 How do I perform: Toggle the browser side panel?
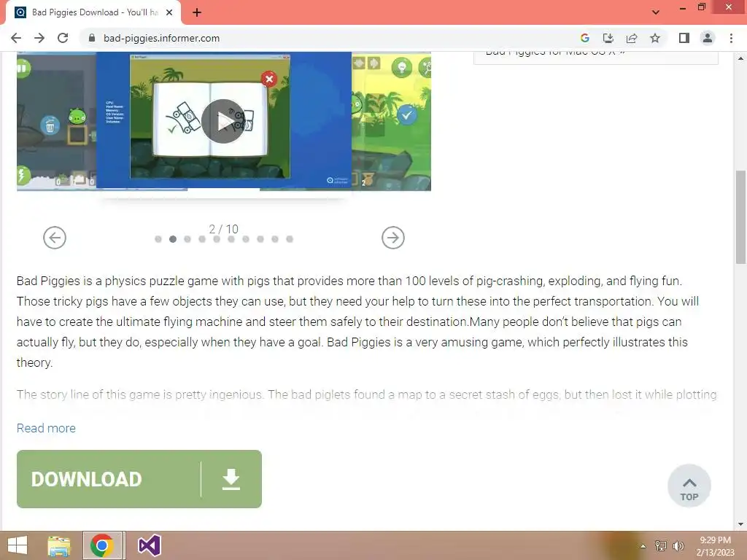click(684, 38)
